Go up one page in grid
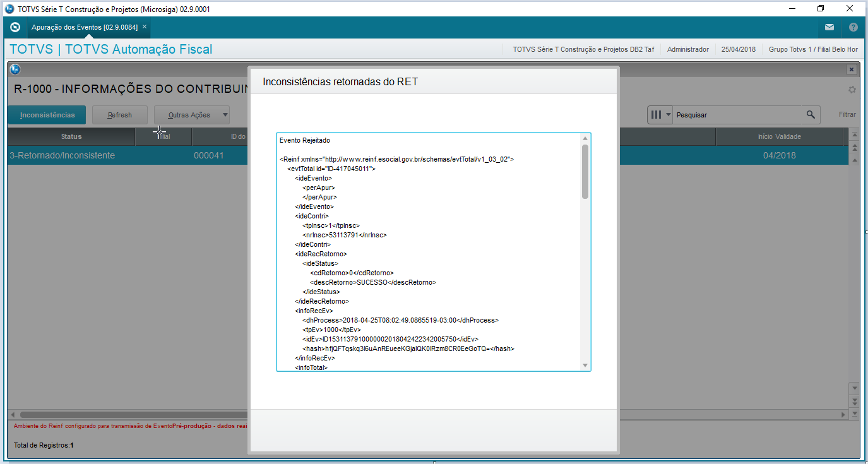868x464 pixels. 855,148
